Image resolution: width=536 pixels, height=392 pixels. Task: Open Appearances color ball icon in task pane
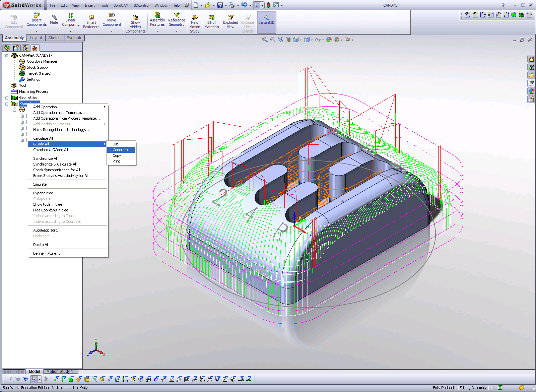coord(532,91)
